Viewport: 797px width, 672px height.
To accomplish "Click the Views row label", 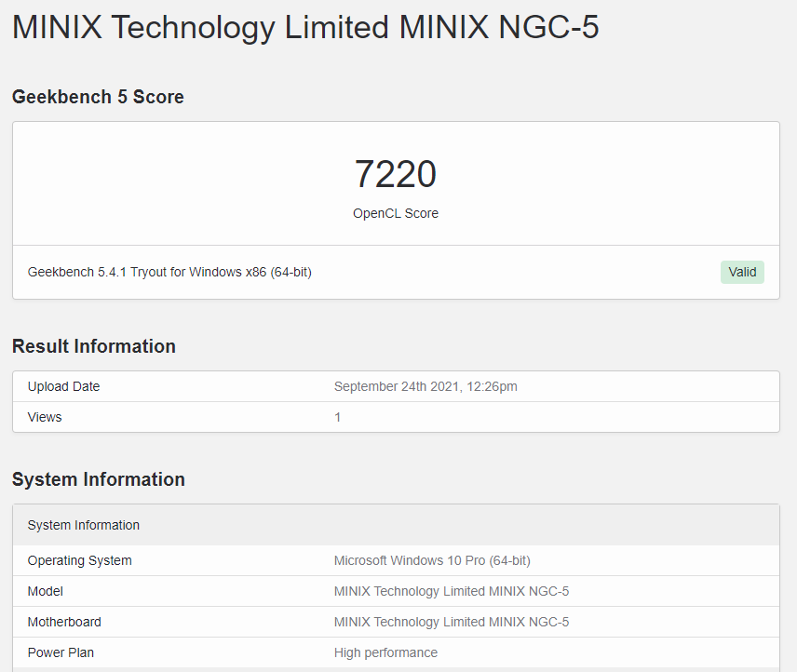I will pos(45,417).
